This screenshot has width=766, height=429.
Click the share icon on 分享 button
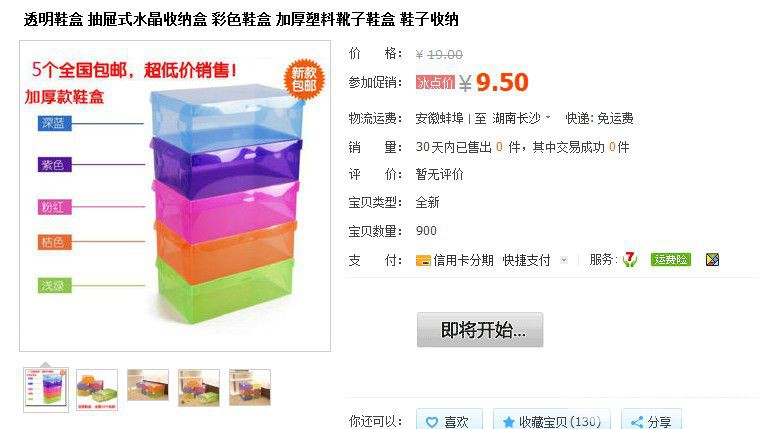coord(637,422)
